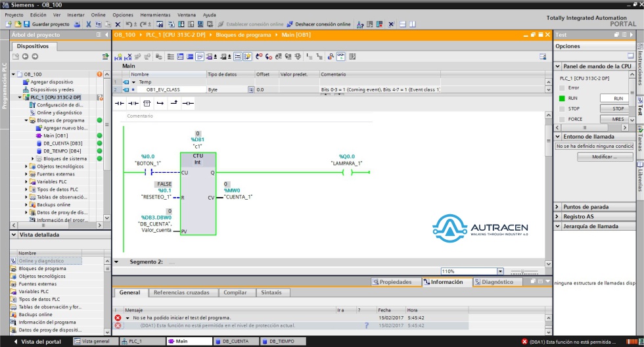Click the delete X icon in main toolbar
This screenshot has height=347, width=644.
118,24
